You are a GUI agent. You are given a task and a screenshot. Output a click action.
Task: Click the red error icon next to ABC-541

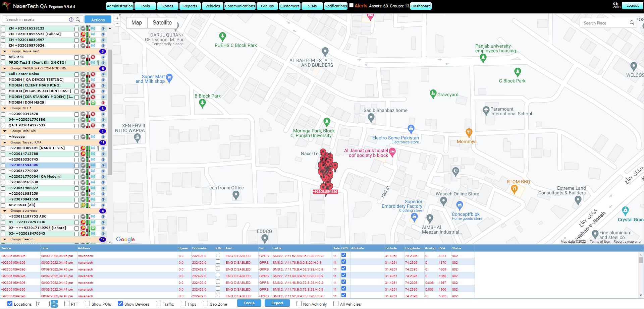(93, 57)
